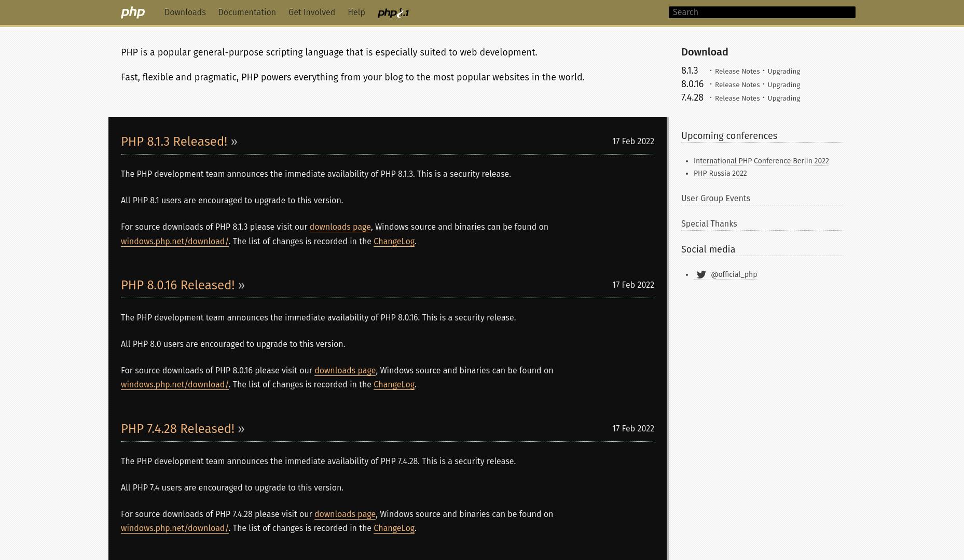Click the 17 Feb 2022 date of 7.4.28 release
The width and height of the screenshot is (964, 560).
[633, 429]
